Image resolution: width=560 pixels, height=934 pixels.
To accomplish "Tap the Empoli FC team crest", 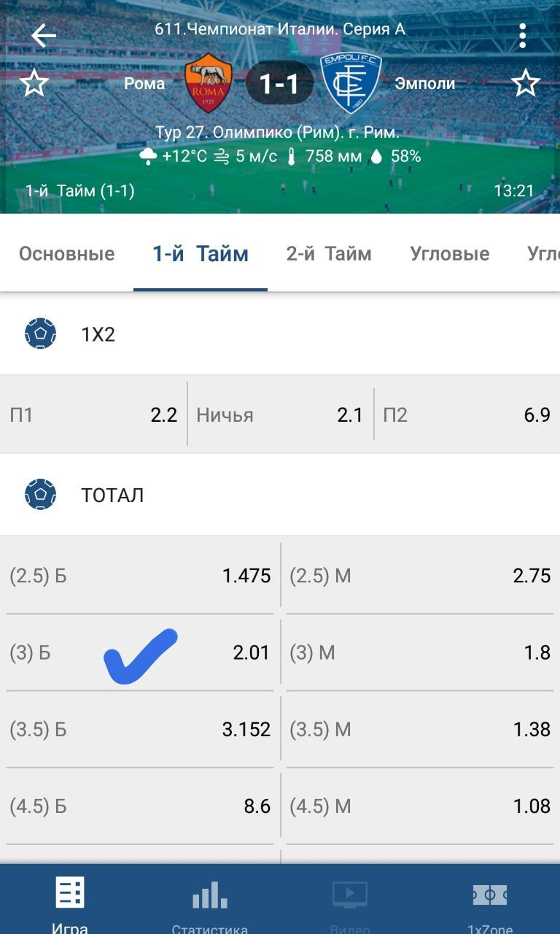I will click(x=352, y=83).
